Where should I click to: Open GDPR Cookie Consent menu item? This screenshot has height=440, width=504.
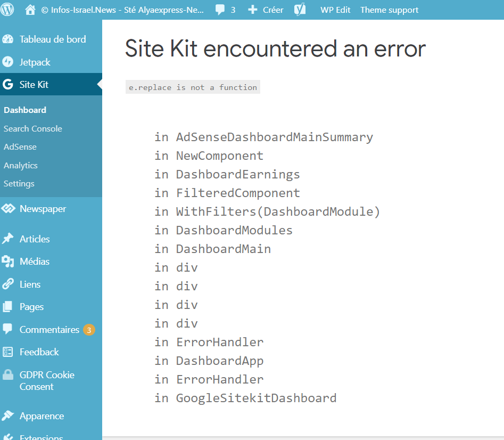(x=47, y=381)
